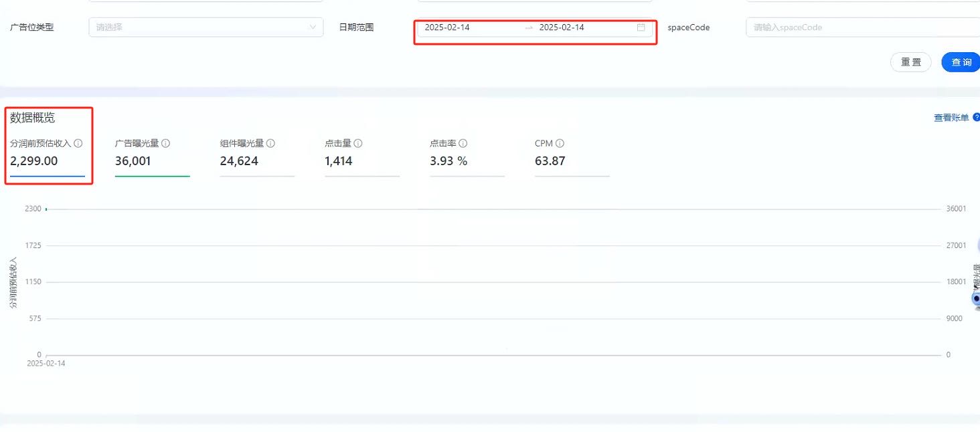Open the 广告位类型 dropdown

click(206, 27)
